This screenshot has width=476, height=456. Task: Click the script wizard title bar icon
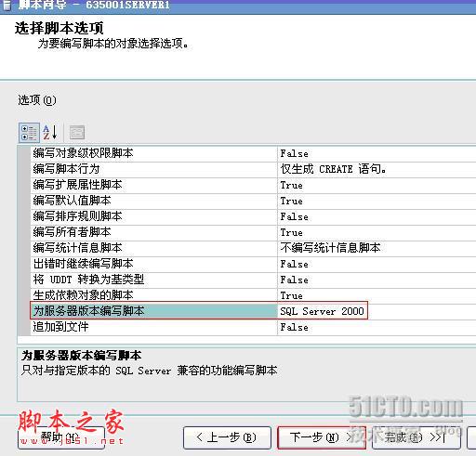coord(7,5)
